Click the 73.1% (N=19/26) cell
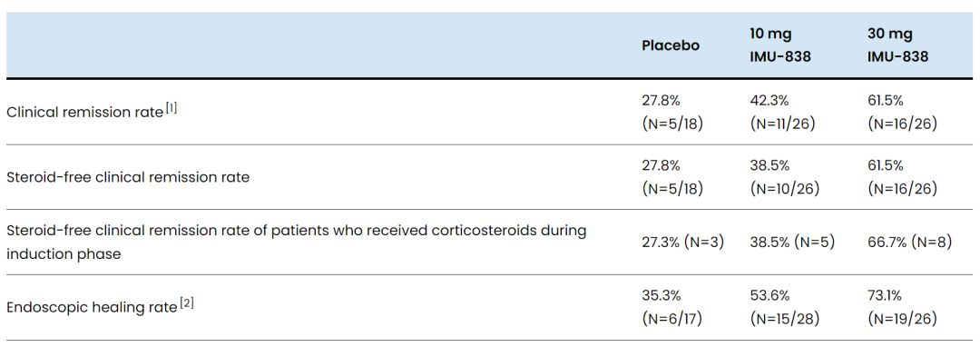The width and height of the screenshot is (980, 357). click(x=903, y=308)
